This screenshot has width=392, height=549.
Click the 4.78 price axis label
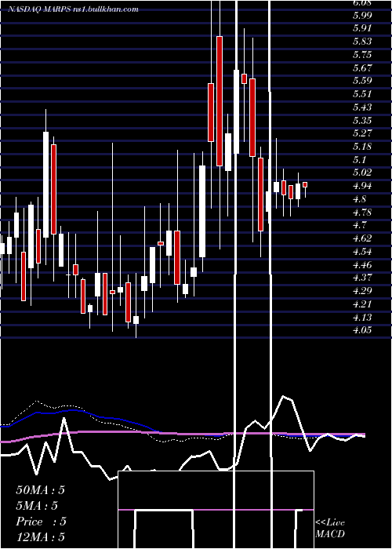click(362, 213)
